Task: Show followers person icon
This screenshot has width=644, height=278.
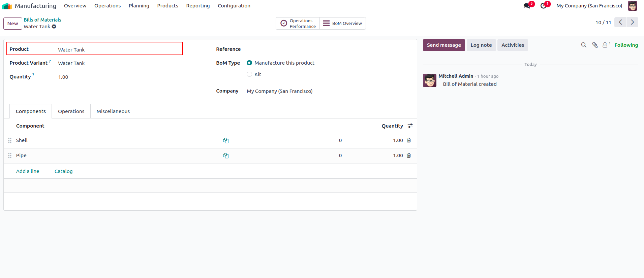Action: pyautogui.click(x=605, y=45)
